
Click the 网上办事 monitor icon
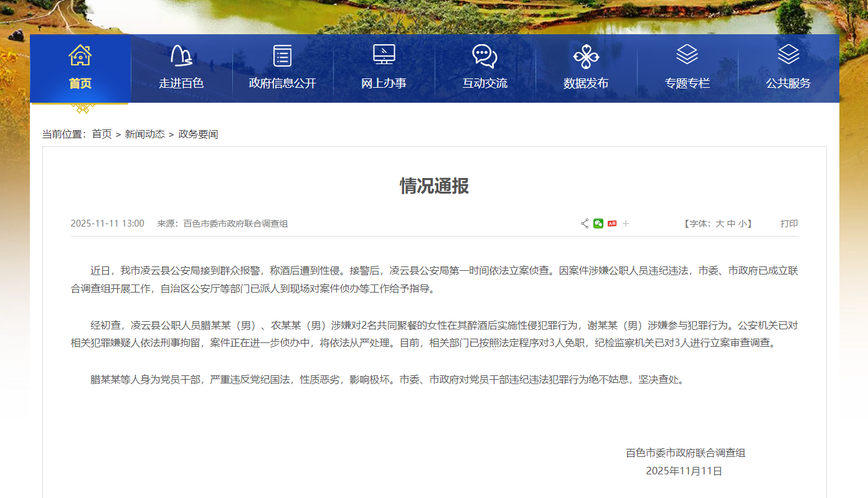pyautogui.click(x=384, y=55)
